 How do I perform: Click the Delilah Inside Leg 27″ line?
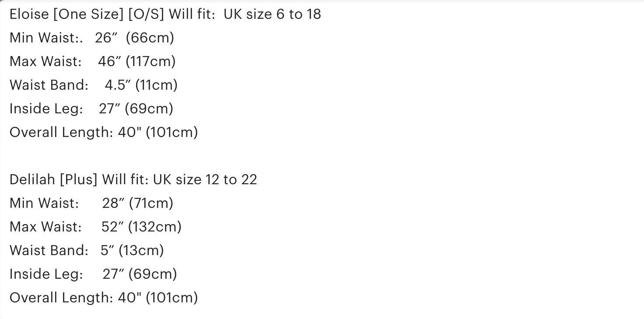point(93,274)
